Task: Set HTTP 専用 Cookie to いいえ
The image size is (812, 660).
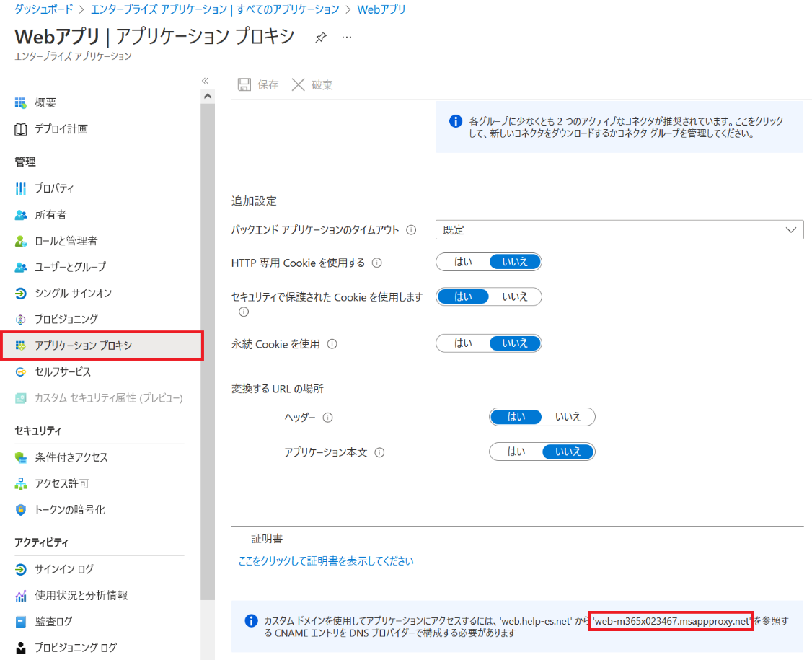Action: (515, 262)
